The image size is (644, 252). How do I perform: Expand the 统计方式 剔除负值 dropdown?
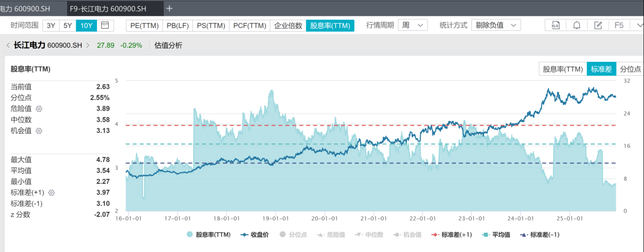(496, 25)
